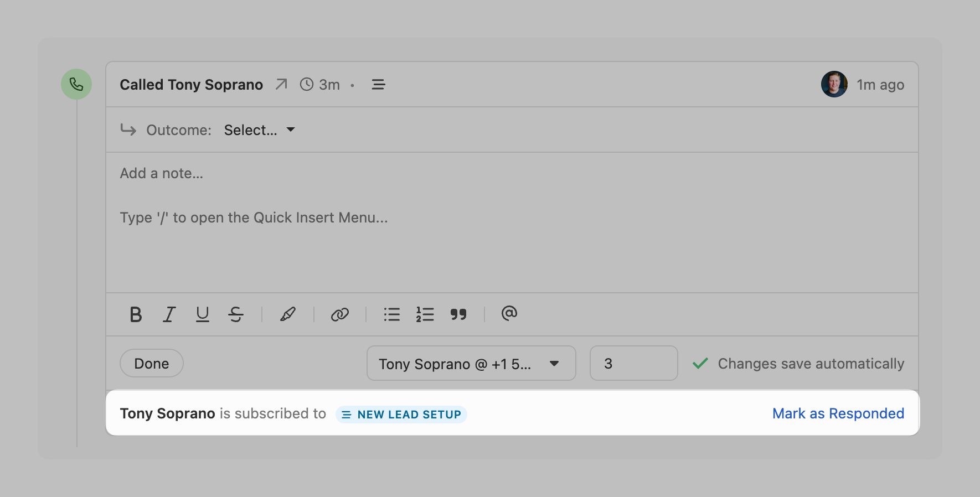The height and width of the screenshot is (497, 980).
Task: Insert a link with the chain icon
Action: coord(340,314)
